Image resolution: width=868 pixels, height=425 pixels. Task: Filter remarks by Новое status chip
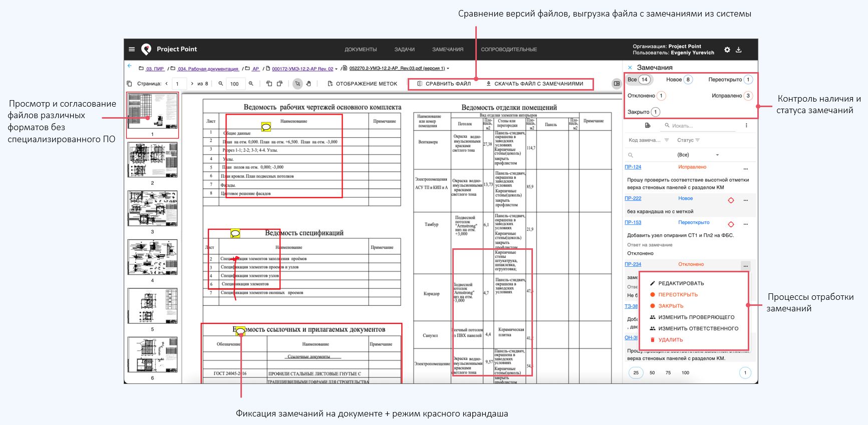point(679,80)
